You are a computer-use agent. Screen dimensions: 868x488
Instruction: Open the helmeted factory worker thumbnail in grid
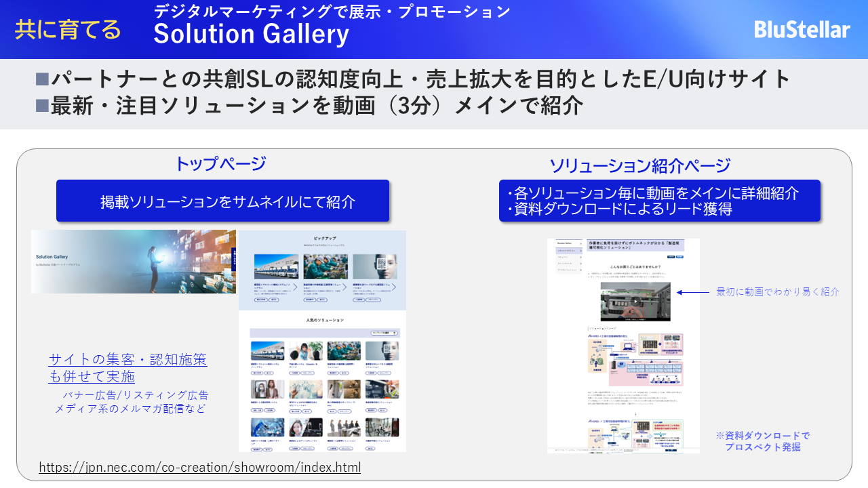382,389
